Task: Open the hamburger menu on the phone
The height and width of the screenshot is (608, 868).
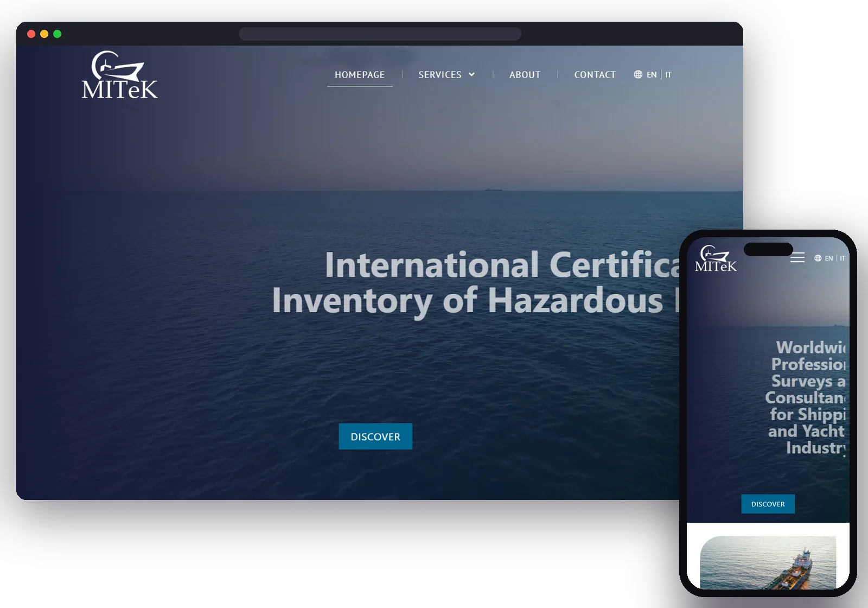Action: 797,258
